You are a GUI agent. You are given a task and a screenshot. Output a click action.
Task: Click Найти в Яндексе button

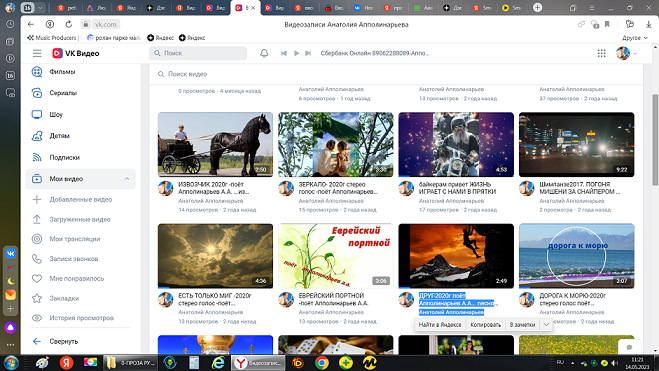click(440, 324)
